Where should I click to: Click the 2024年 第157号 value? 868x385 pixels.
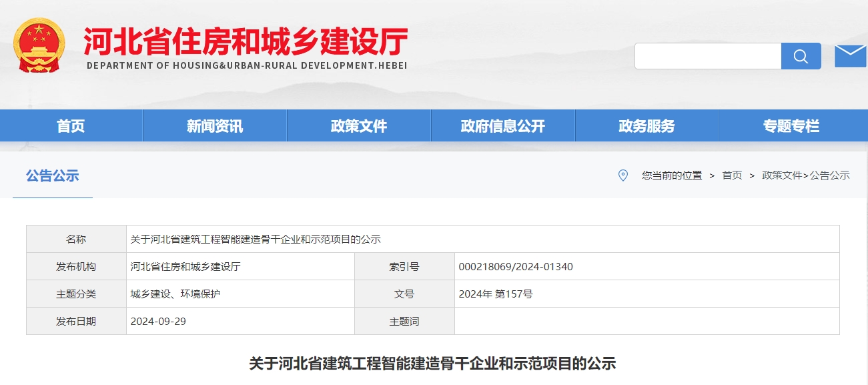[x=496, y=294]
